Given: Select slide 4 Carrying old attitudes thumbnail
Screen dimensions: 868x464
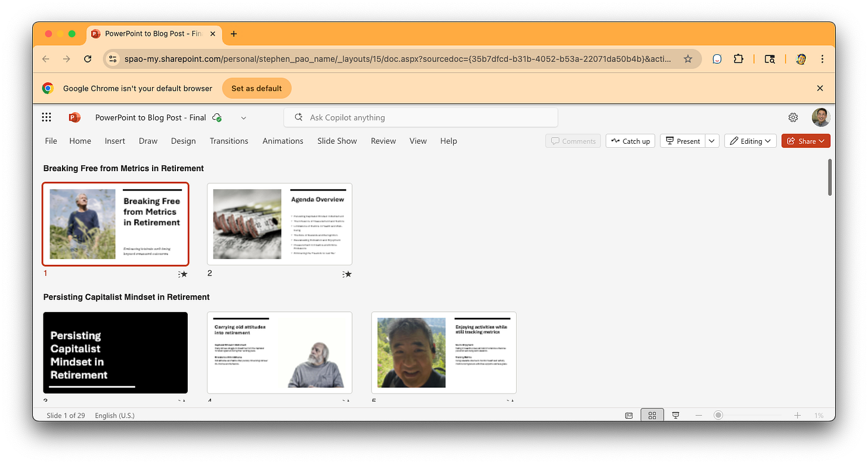Looking at the screenshot, I should (280, 352).
